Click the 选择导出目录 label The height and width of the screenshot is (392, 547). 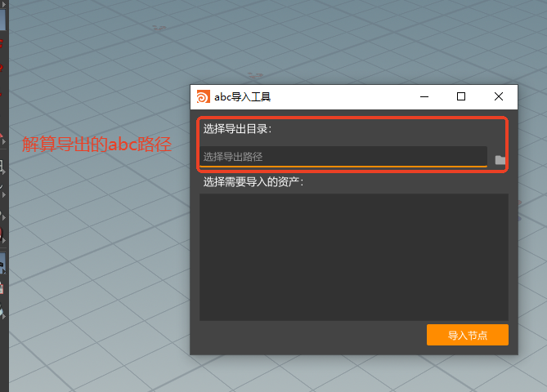tap(237, 129)
